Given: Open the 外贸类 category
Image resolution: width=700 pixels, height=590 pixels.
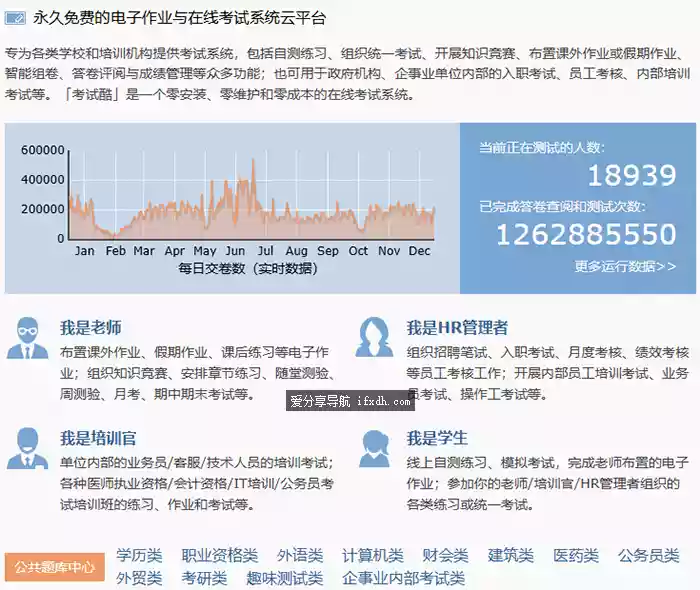Looking at the screenshot, I should point(139,578).
